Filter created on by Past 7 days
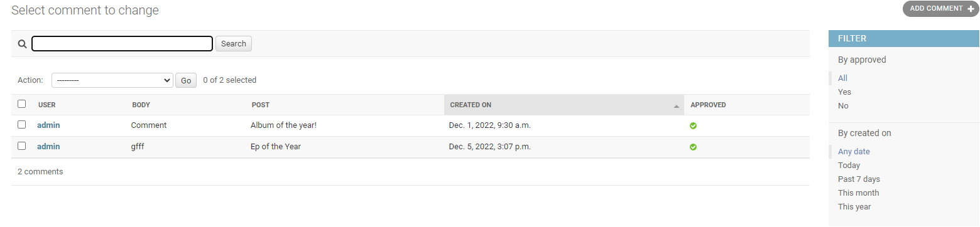Image resolution: width=980 pixels, height=227 pixels. (859, 179)
